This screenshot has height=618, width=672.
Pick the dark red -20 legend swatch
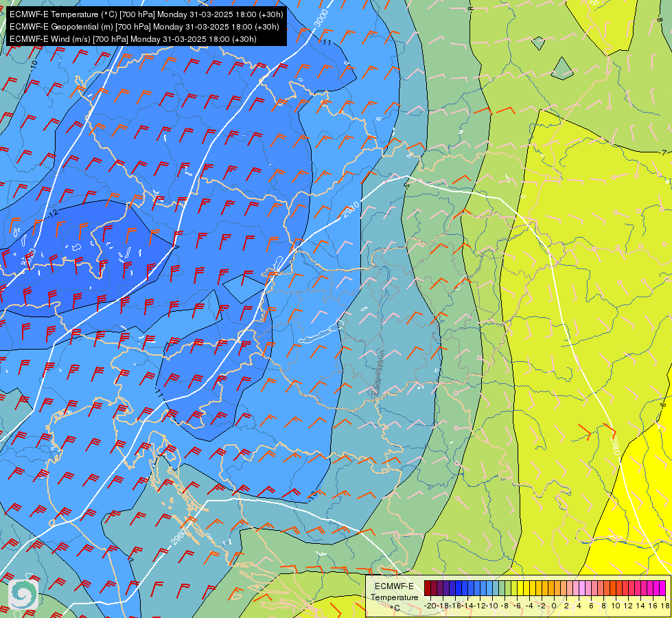[x=427, y=588]
